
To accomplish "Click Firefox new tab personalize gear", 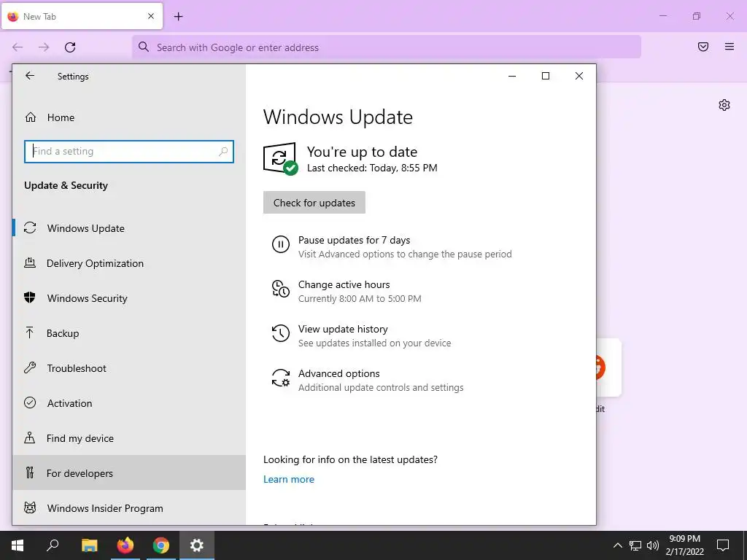I will tap(724, 105).
